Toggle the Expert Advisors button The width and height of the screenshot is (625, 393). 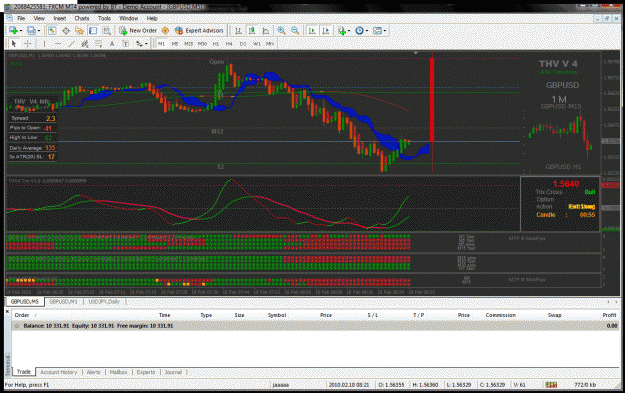(x=199, y=31)
